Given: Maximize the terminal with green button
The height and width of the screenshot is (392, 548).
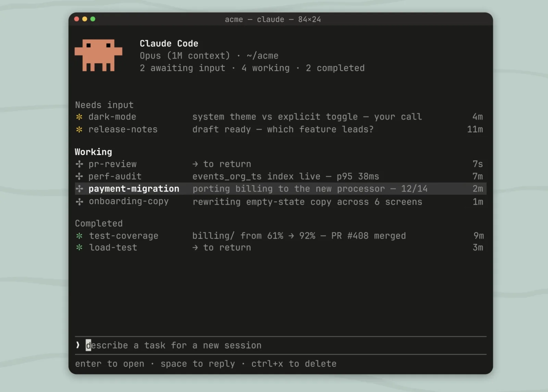Looking at the screenshot, I should point(93,19).
